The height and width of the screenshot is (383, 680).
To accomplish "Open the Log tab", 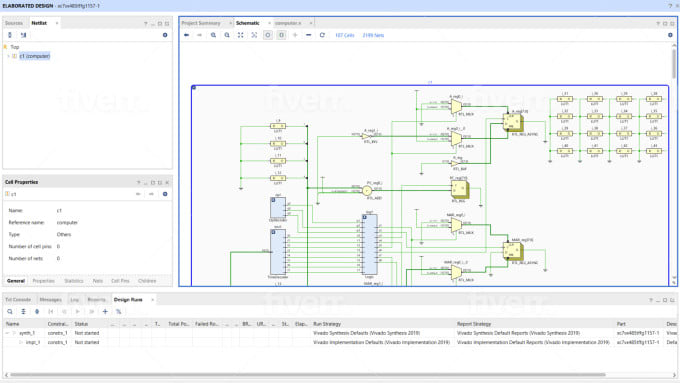I will 75,300.
